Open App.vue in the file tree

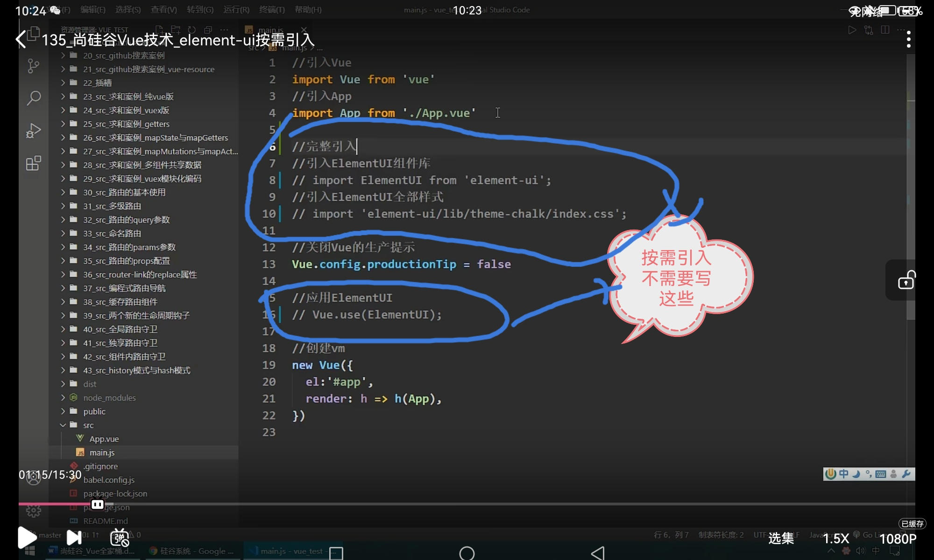(x=104, y=439)
